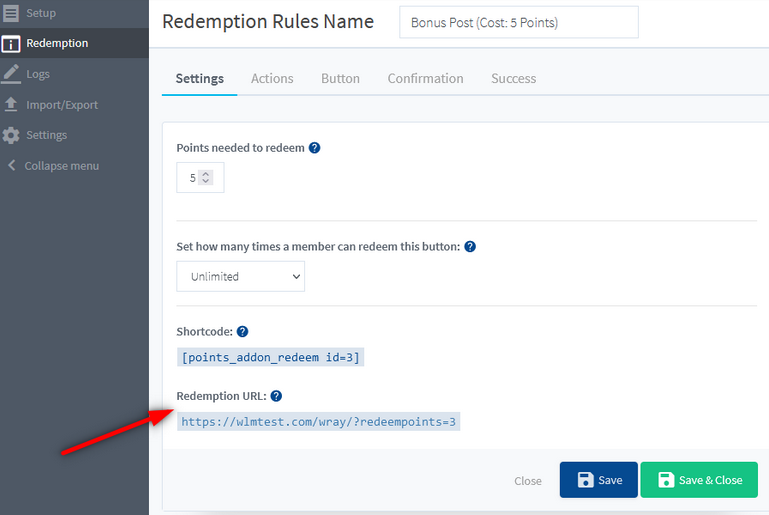
Task: Click the green Save & Close button
Action: pos(699,480)
